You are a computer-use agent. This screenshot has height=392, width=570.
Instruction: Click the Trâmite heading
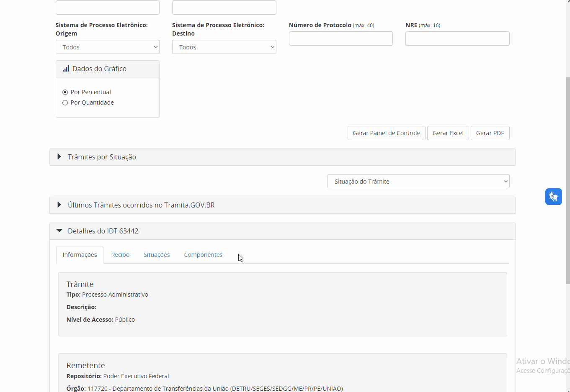(80, 284)
